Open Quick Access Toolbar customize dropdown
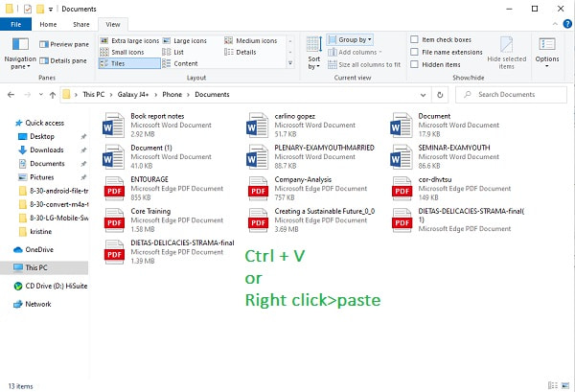This screenshot has width=575, height=392. pos(51,9)
